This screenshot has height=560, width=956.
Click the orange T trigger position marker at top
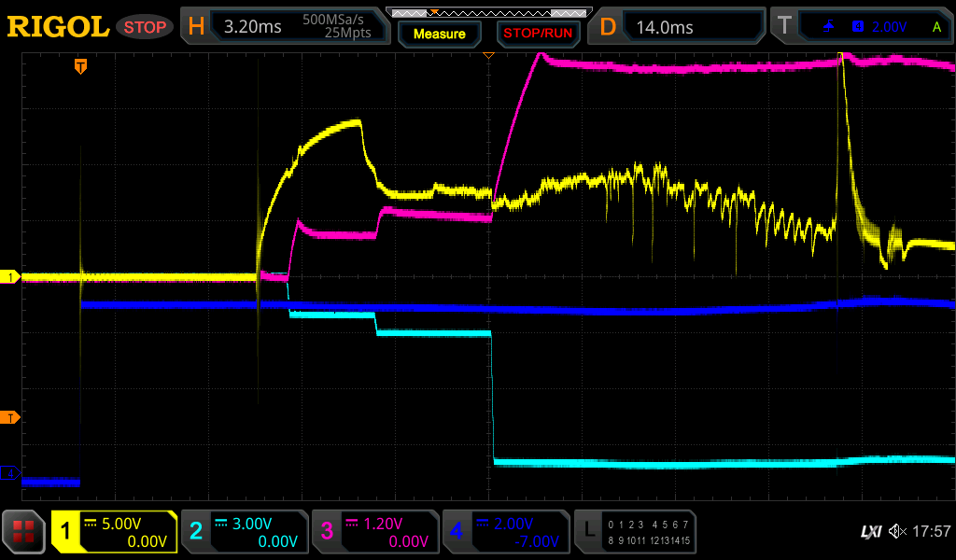(81, 66)
